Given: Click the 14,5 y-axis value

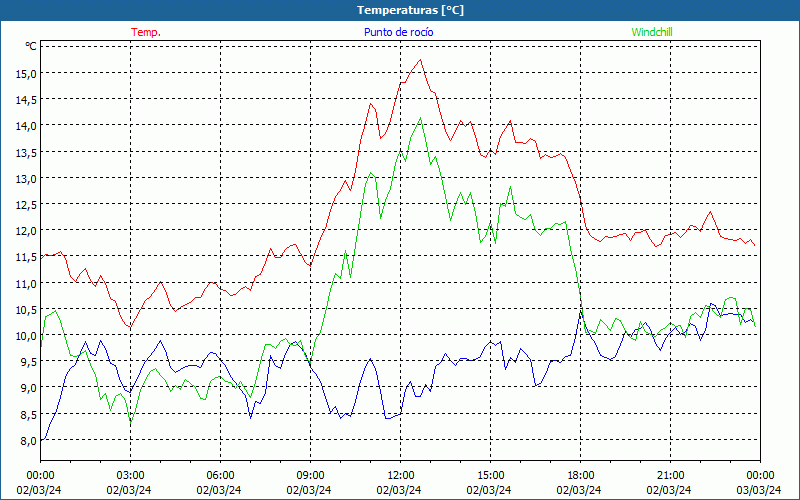Looking at the screenshot, I should 26,99.
